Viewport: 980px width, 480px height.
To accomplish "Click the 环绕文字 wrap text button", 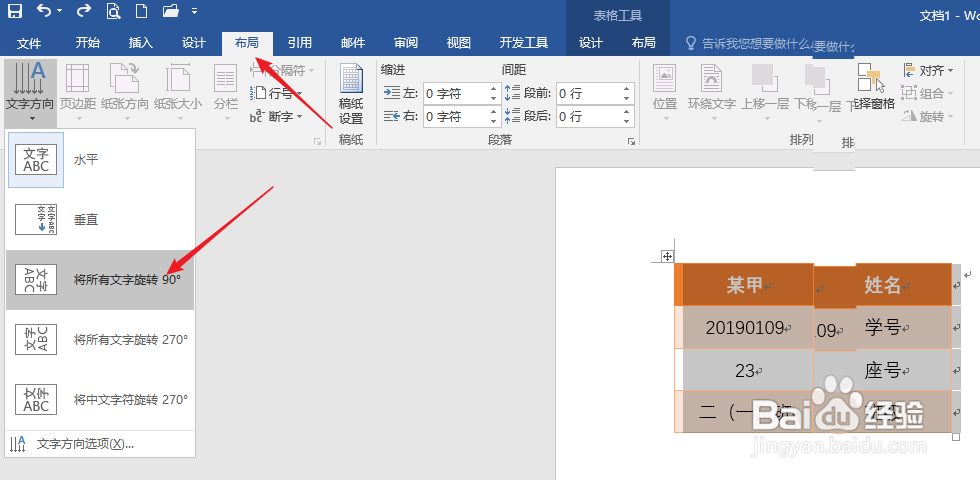I will (711, 93).
